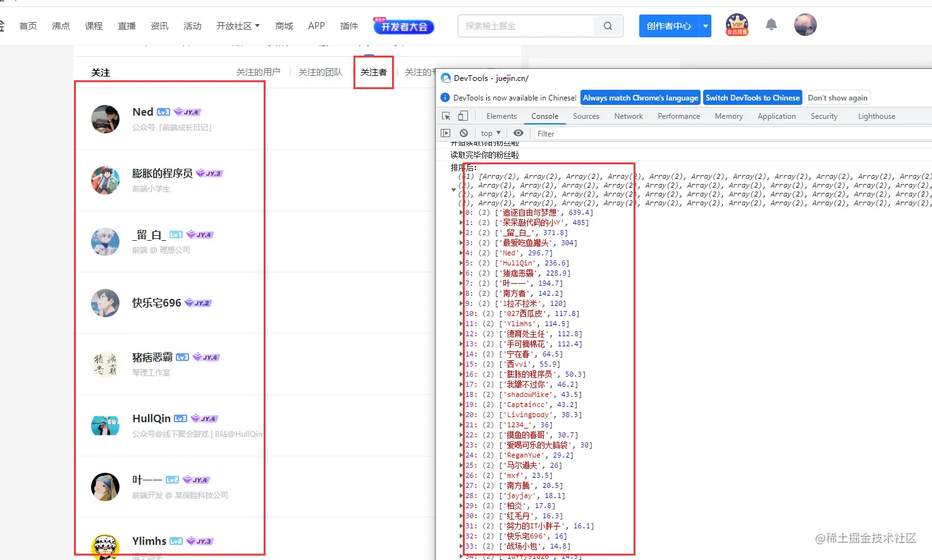This screenshot has height=560, width=932.
Task: Go to 直播 in the navigation
Action: click(x=126, y=26)
